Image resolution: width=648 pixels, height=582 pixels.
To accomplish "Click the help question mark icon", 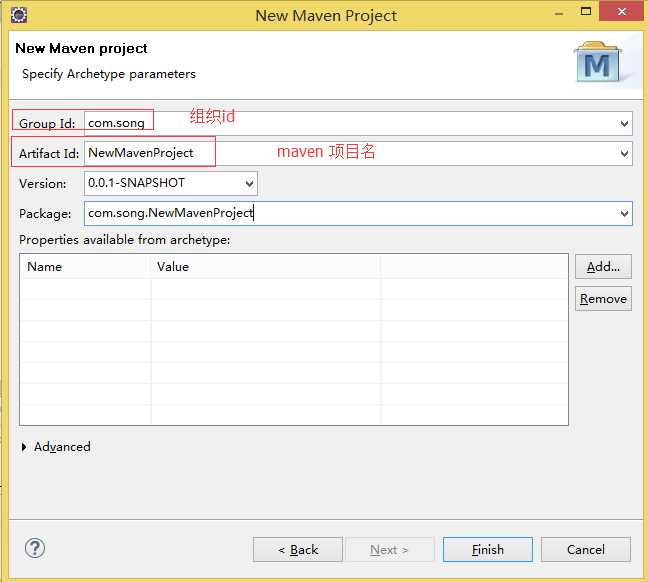I will [35, 549].
